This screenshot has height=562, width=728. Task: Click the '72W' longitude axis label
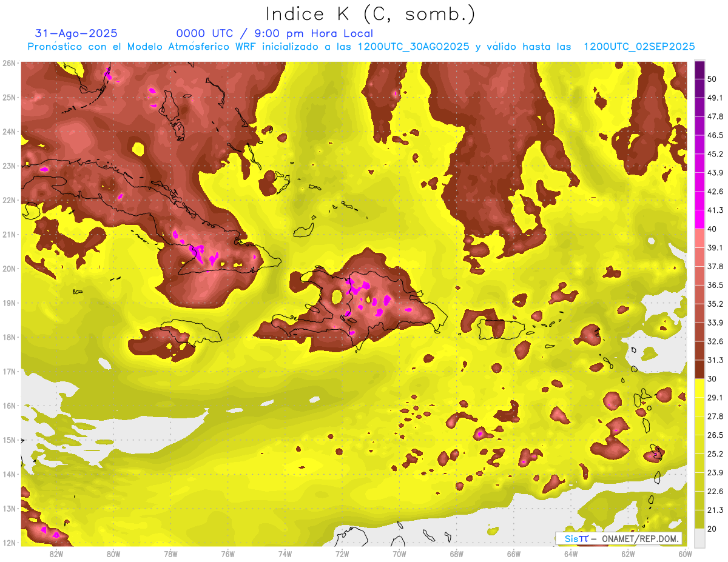[x=342, y=554]
